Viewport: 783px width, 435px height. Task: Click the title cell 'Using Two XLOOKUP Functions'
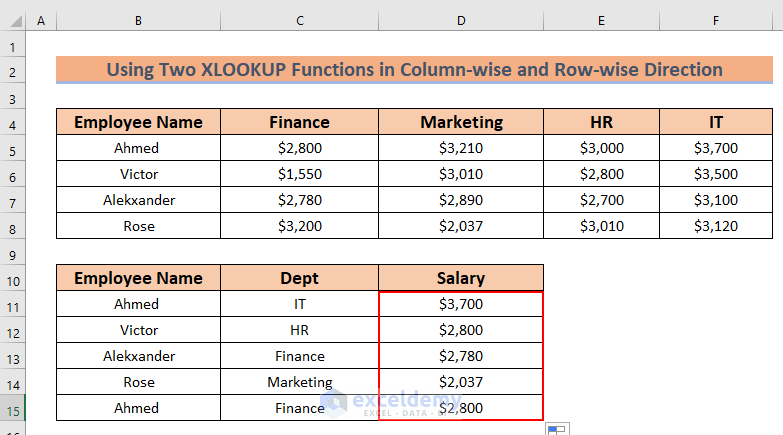point(414,69)
